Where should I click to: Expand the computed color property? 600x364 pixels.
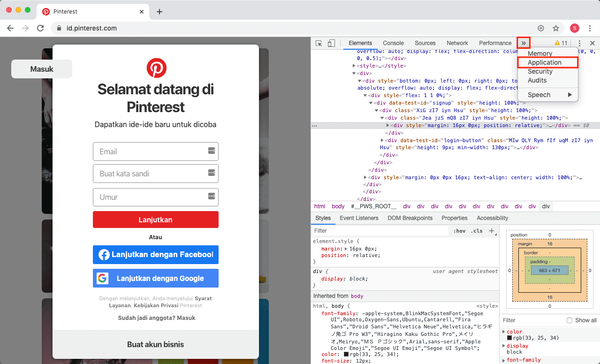[504, 332]
